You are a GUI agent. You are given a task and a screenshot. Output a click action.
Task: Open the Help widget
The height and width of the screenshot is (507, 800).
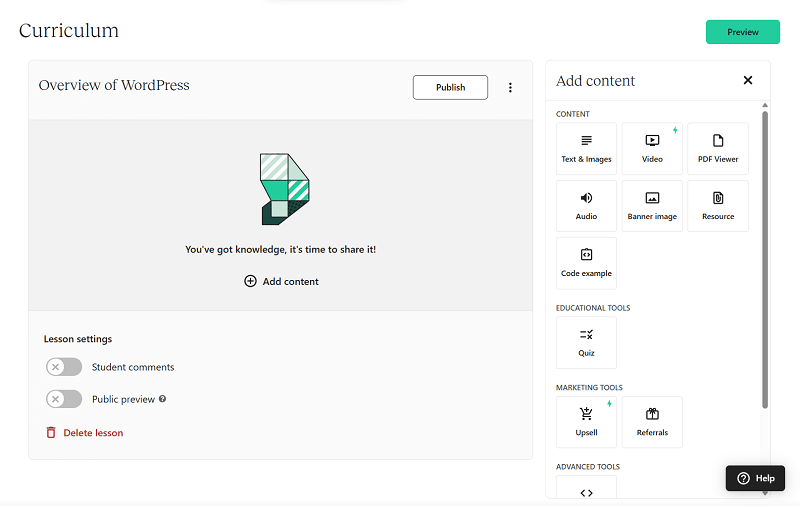(756, 478)
